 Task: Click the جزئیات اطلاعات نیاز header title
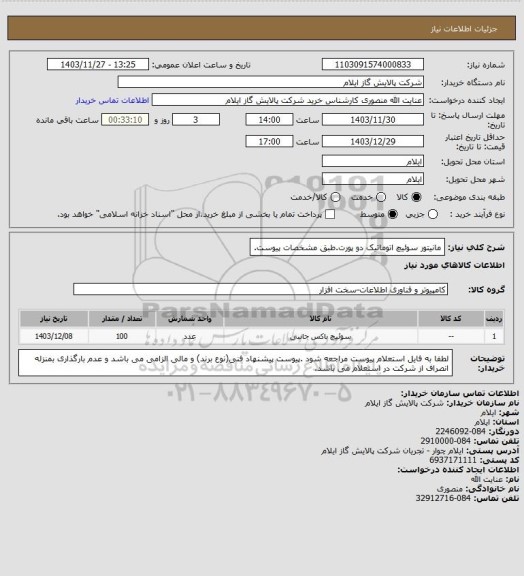[x=464, y=29]
